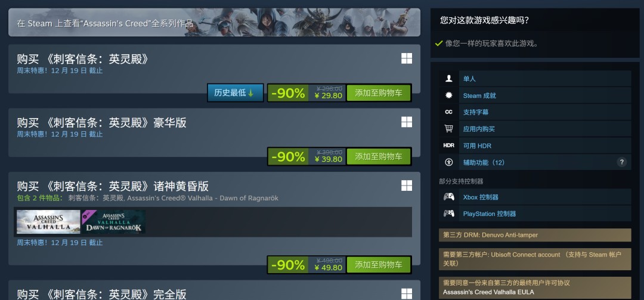
Task: Open the Assassin's Creed Valhalla EULA link
Action: click(488, 292)
